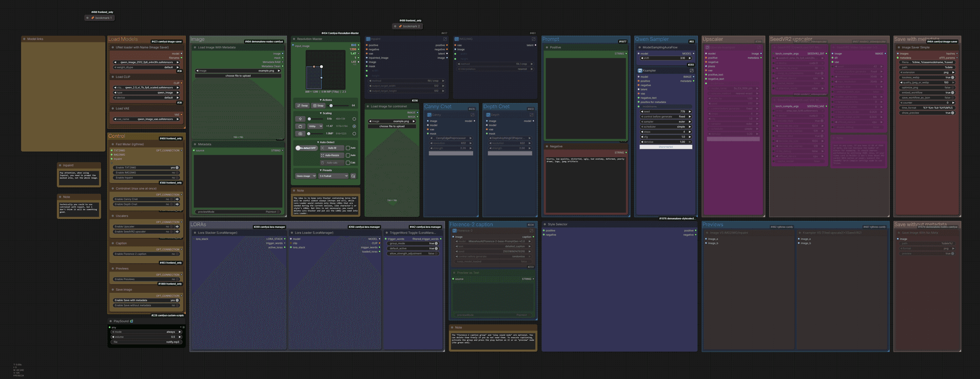
Task: Click the Swap button in Actions
Action: [302, 106]
